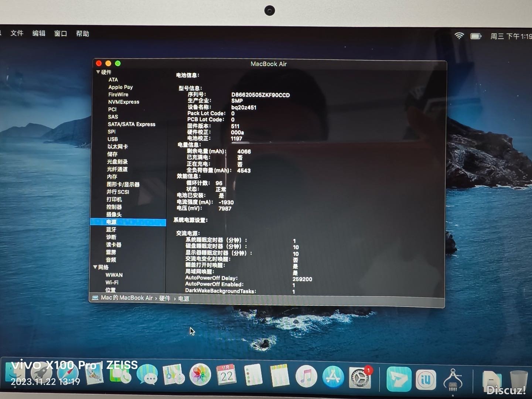Open the teal paper-plane app in Dock
Viewport: 532px width, 399px height.
(x=399, y=379)
